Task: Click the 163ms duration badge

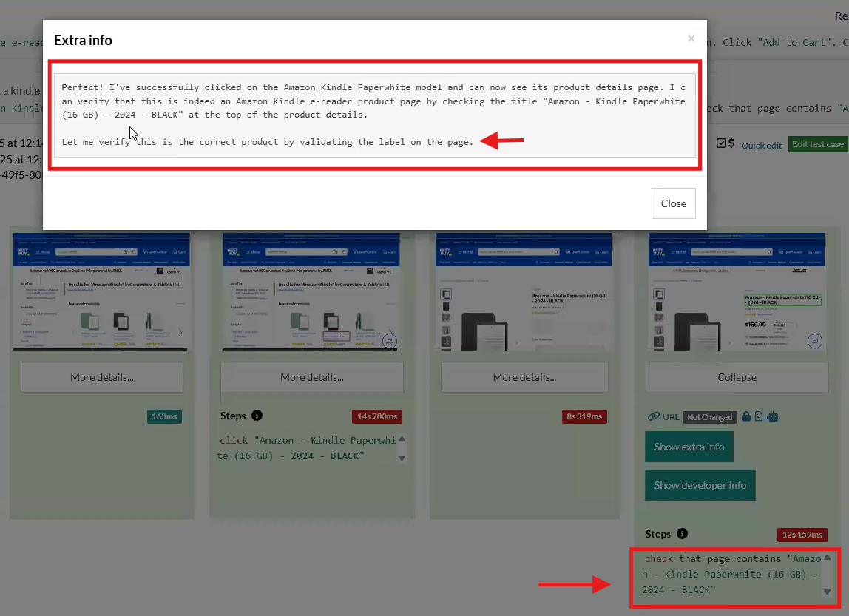Action: (164, 416)
